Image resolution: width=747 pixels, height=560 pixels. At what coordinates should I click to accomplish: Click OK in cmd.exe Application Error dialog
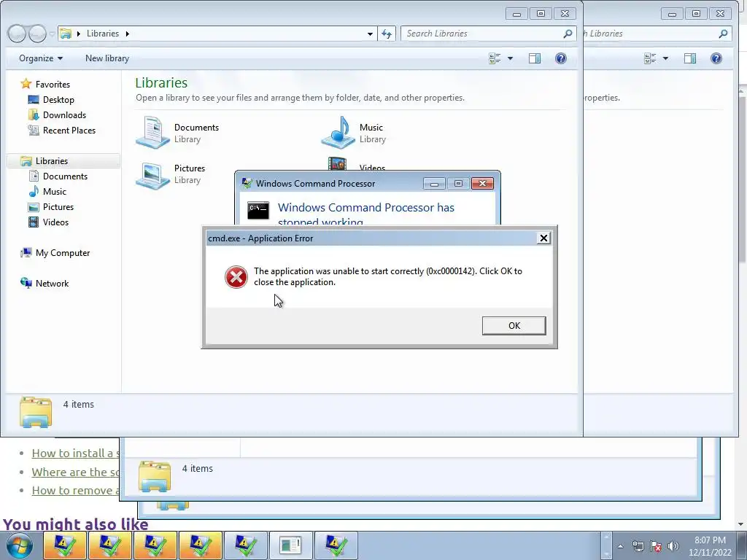pyautogui.click(x=514, y=326)
